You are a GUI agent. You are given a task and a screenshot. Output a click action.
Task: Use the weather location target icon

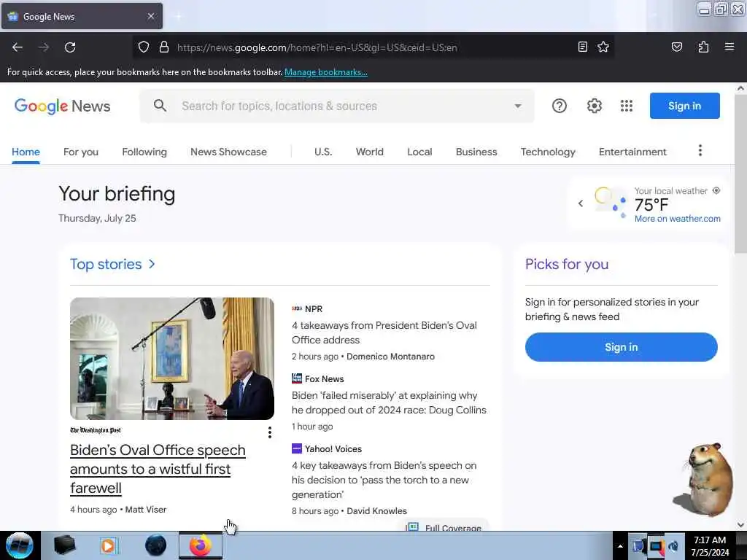(716, 190)
